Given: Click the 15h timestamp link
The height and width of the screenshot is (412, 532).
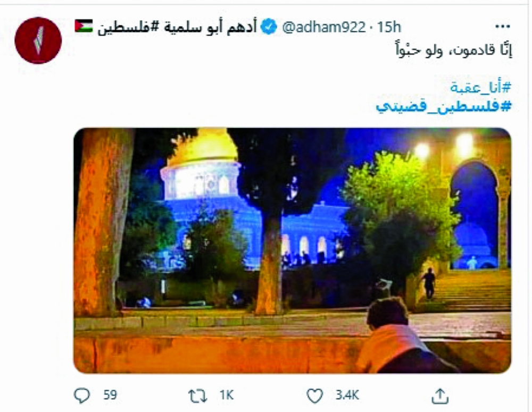Looking at the screenshot, I should point(389,27).
